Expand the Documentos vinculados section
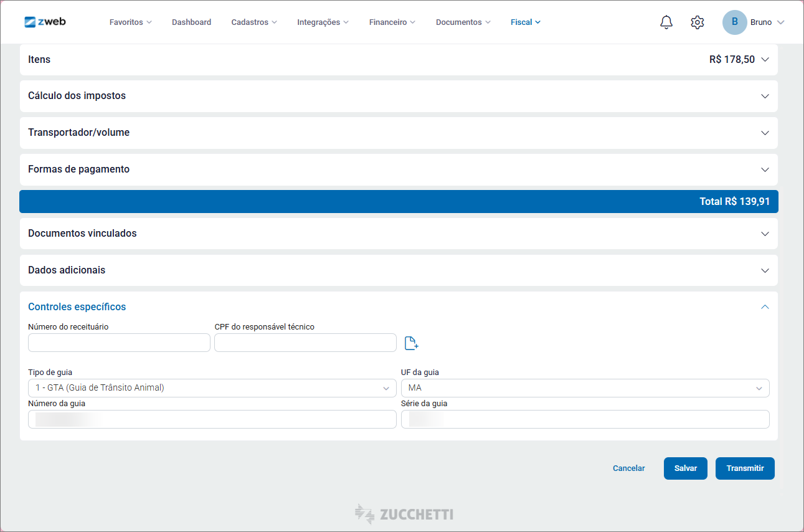 [399, 234]
